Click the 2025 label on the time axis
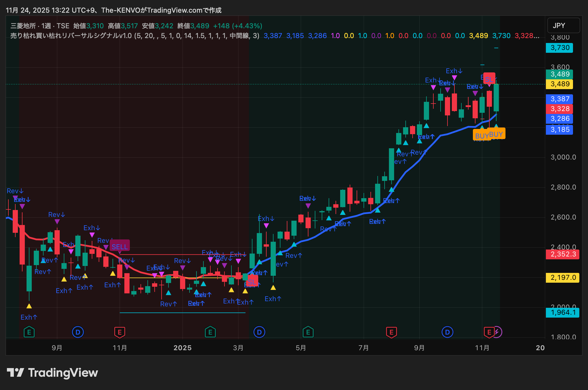Viewport: 588px width, 390px height. click(182, 348)
